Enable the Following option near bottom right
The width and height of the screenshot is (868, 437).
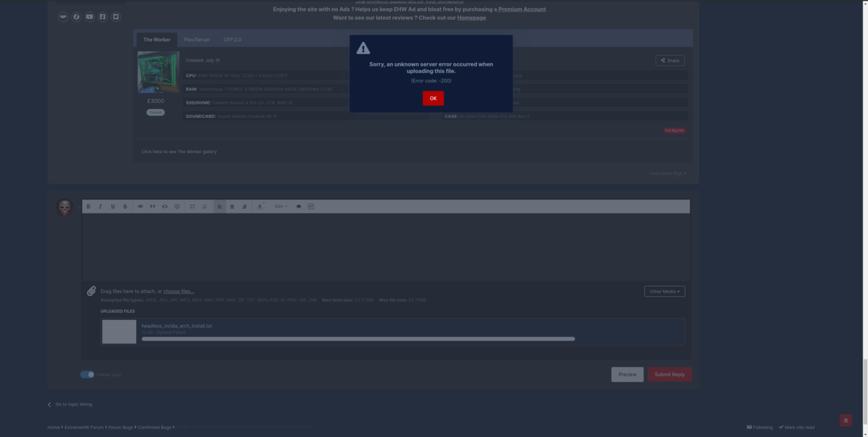(x=759, y=427)
